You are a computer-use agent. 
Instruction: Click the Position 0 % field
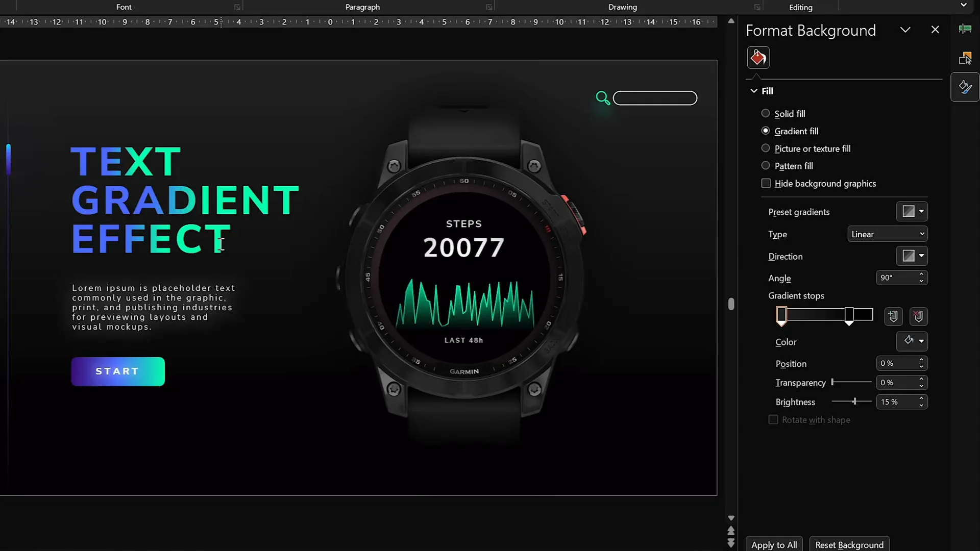[x=897, y=363]
